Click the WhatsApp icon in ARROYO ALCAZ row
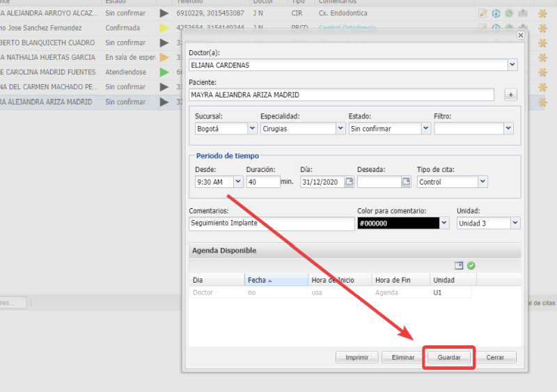The image size is (557, 392). click(509, 13)
